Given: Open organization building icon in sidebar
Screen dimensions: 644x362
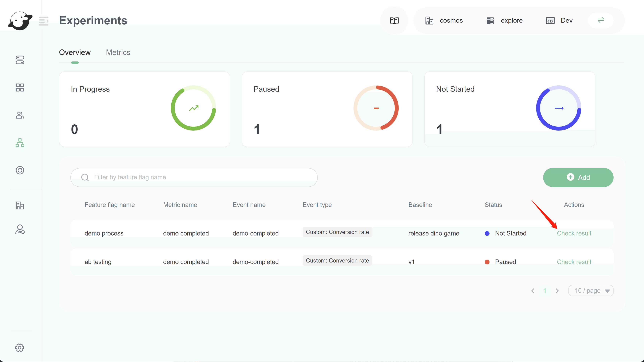Looking at the screenshot, I should pos(20,205).
